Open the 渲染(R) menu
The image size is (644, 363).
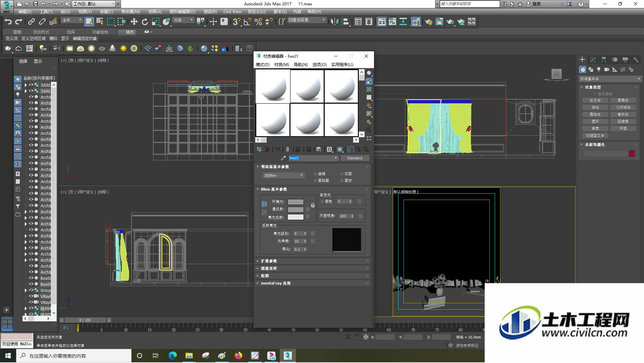pos(210,11)
